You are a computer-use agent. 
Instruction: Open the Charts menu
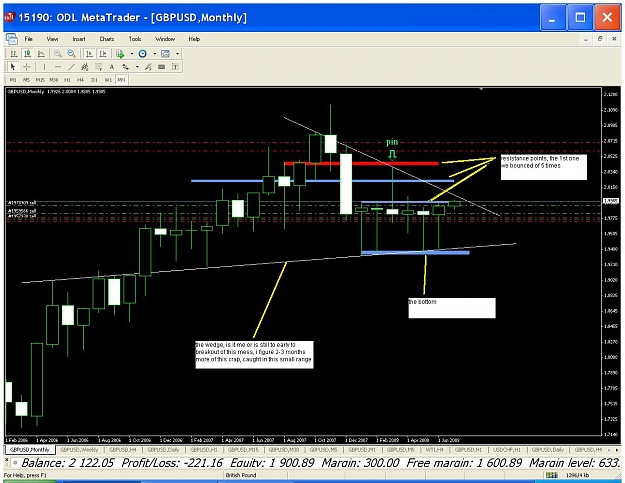pyautogui.click(x=106, y=39)
